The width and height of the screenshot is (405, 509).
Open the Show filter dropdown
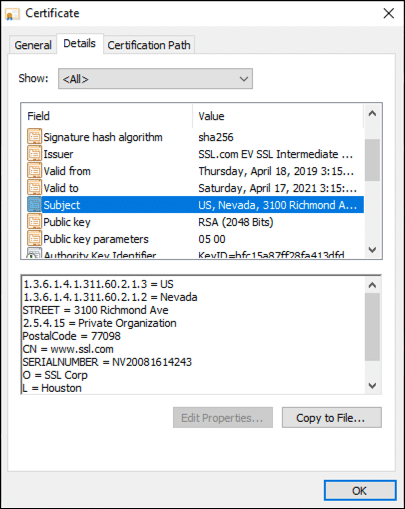tap(155, 79)
